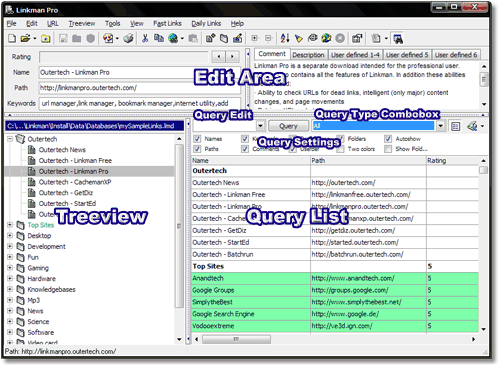Viewport: 500px width, 367px height.
Task: Click the greyed save disk icon
Action: pos(63,39)
